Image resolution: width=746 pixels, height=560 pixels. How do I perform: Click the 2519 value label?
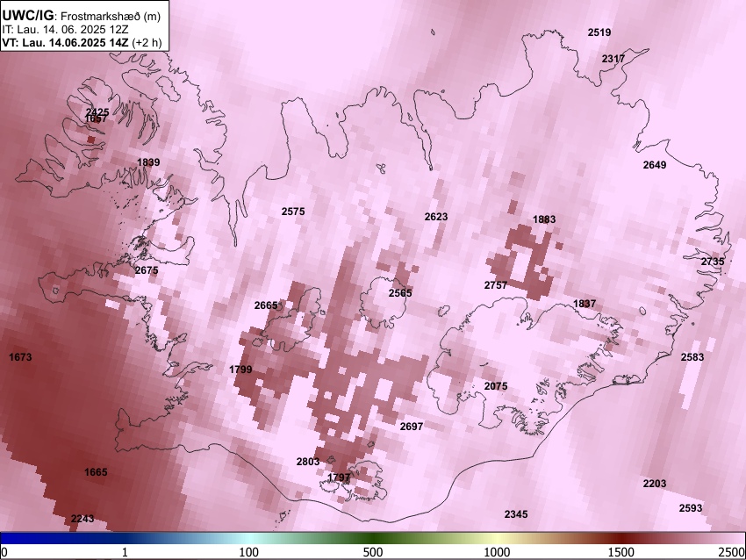point(599,32)
